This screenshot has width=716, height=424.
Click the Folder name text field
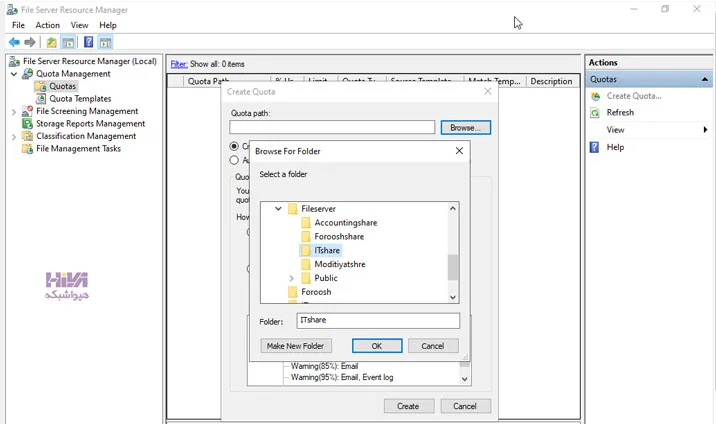[378, 320]
